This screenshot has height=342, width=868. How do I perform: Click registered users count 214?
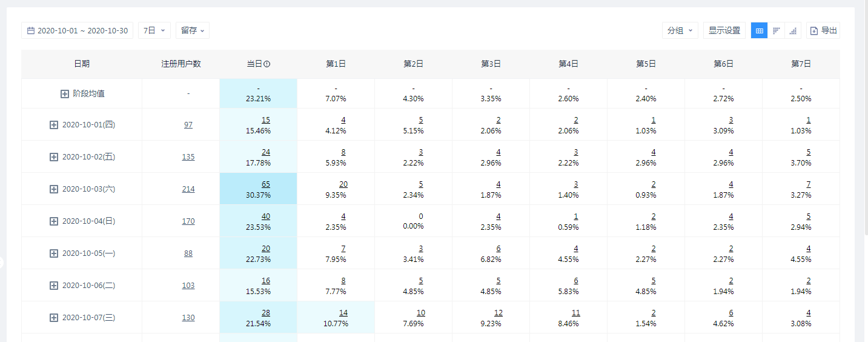coord(188,189)
